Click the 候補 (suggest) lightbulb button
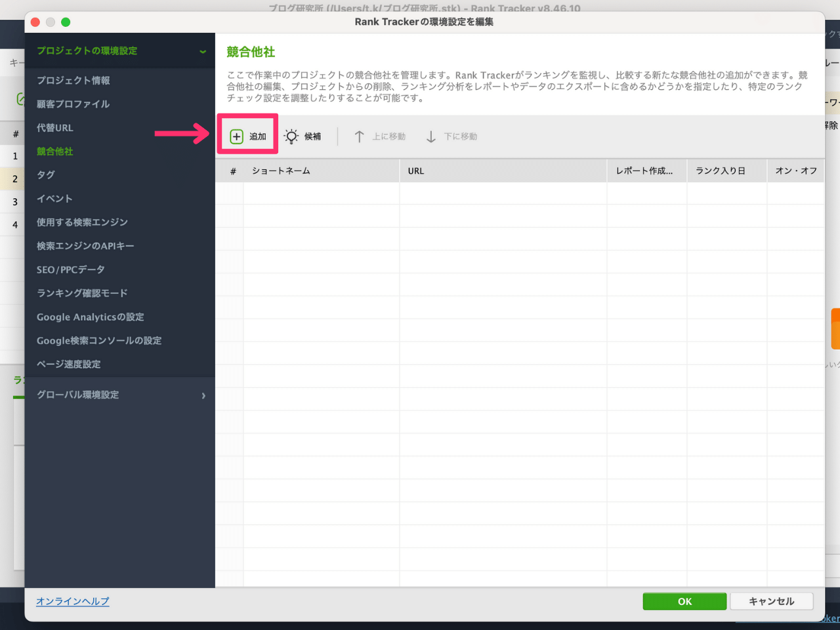 pyautogui.click(x=303, y=136)
